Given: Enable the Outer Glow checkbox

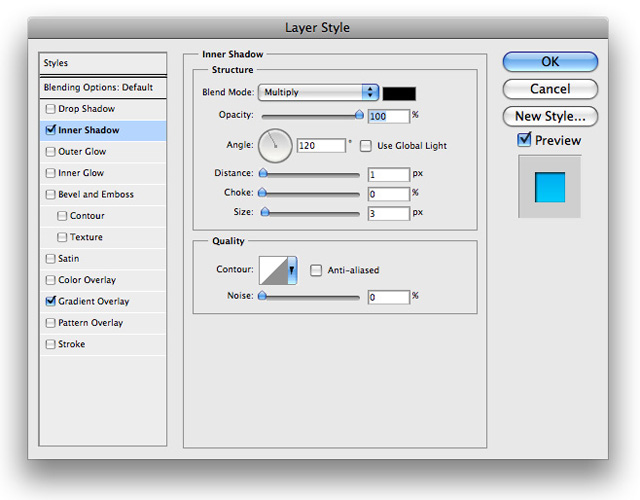Looking at the screenshot, I should [x=51, y=152].
